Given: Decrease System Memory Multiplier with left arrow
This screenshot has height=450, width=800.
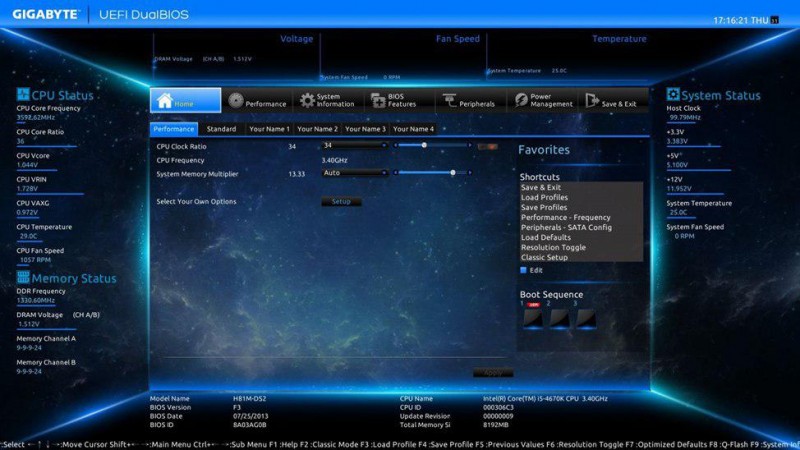Looking at the screenshot, I should pyautogui.click(x=395, y=173).
